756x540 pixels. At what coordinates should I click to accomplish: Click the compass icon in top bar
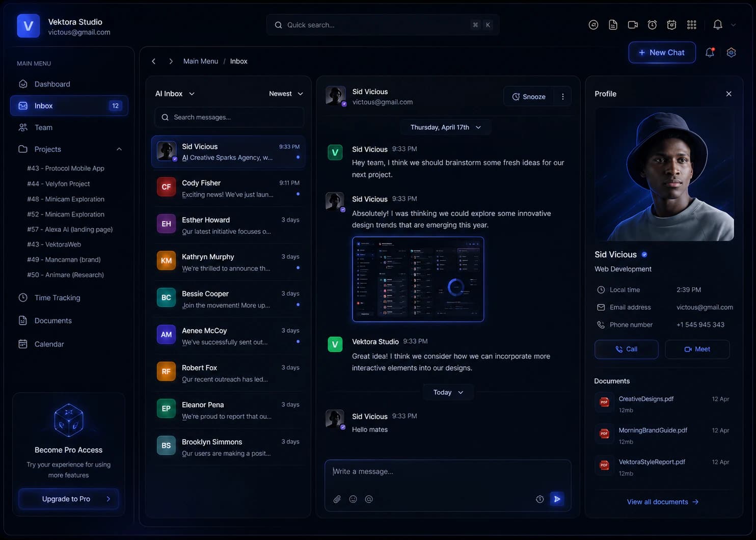[593, 24]
